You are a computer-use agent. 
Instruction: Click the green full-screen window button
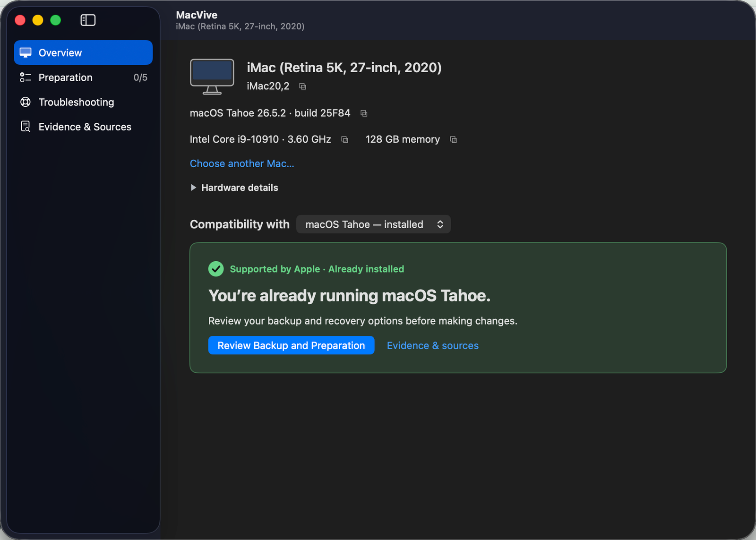56,20
